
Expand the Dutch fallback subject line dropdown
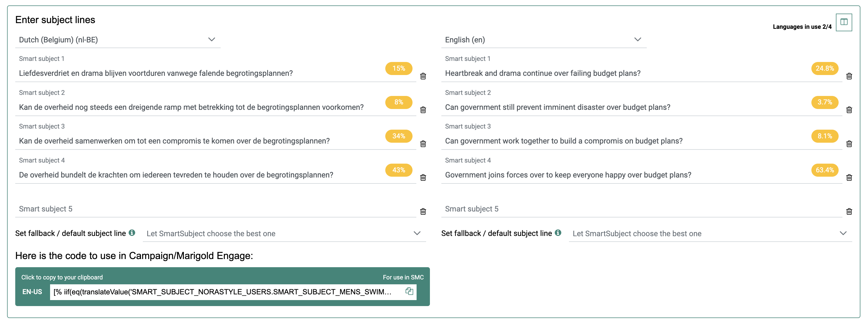point(284,233)
